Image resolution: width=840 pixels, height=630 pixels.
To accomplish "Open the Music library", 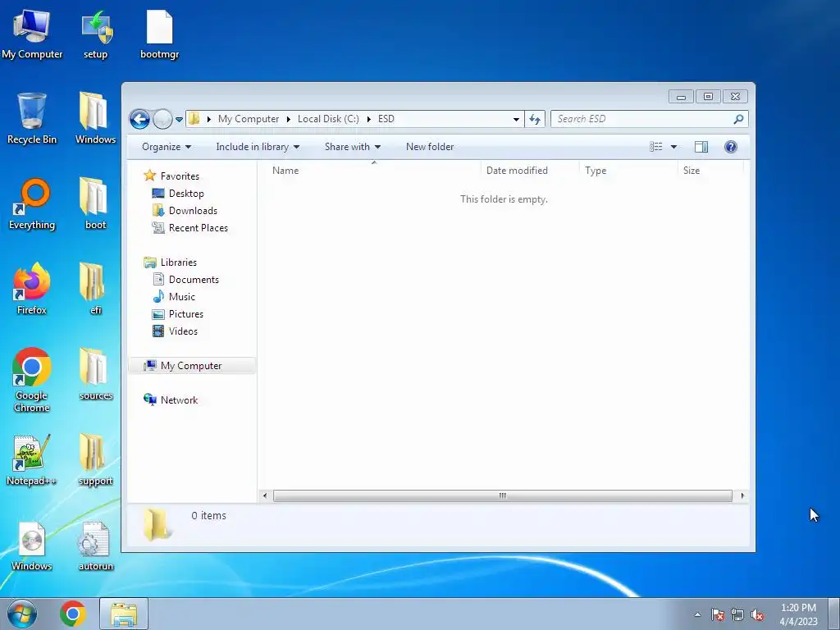I will (181, 297).
